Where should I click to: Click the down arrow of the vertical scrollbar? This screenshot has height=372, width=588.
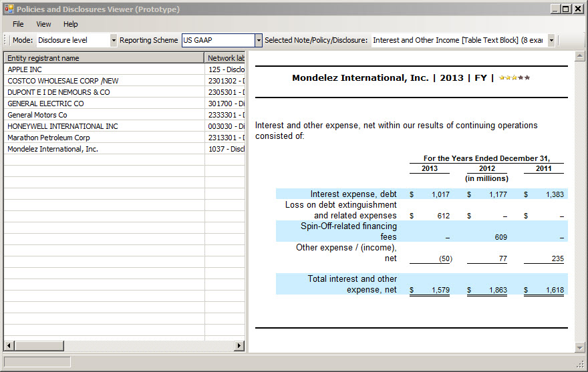click(x=580, y=348)
